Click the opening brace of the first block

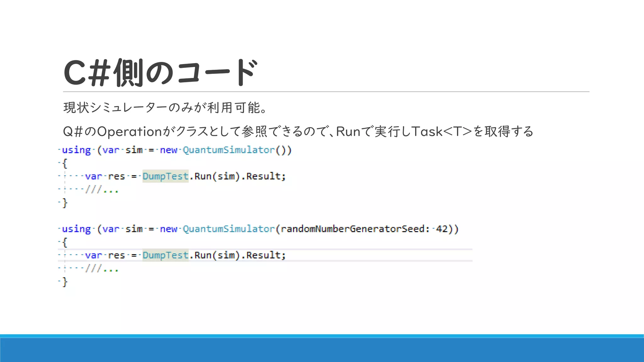[x=65, y=163]
